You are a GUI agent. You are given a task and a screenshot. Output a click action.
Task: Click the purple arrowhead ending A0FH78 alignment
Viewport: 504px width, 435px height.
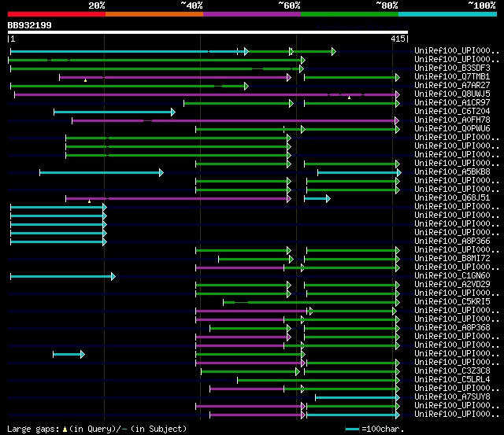coord(397,120)
